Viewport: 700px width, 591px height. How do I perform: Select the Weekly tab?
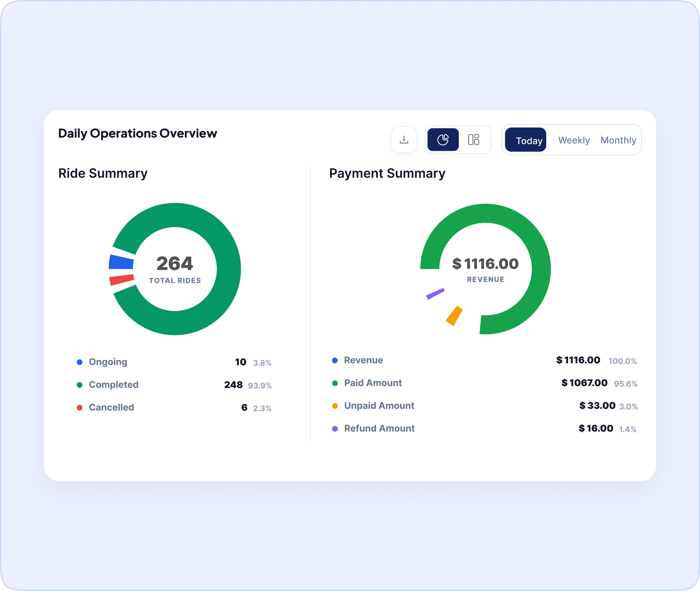point(574,140)
